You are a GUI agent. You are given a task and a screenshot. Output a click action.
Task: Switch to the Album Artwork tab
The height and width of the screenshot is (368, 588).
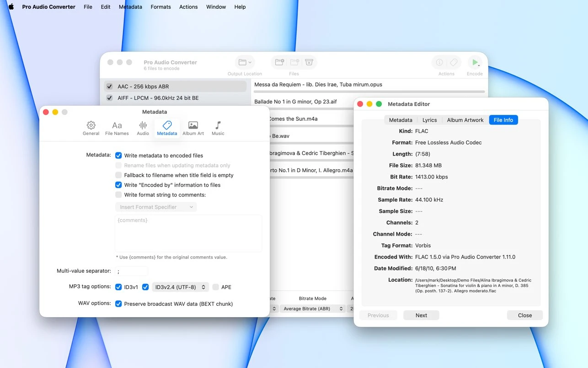point(465,120)
